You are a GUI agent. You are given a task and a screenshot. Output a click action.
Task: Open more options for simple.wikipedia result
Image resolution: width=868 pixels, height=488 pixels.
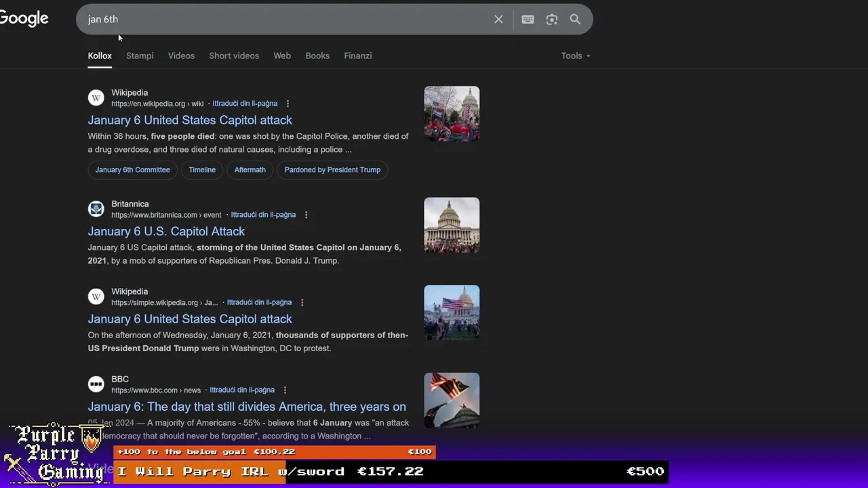302,302
